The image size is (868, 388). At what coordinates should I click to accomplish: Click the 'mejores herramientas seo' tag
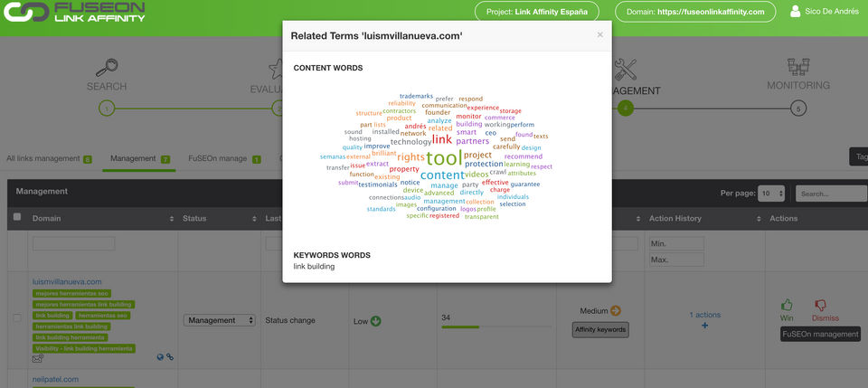(72, 293)
